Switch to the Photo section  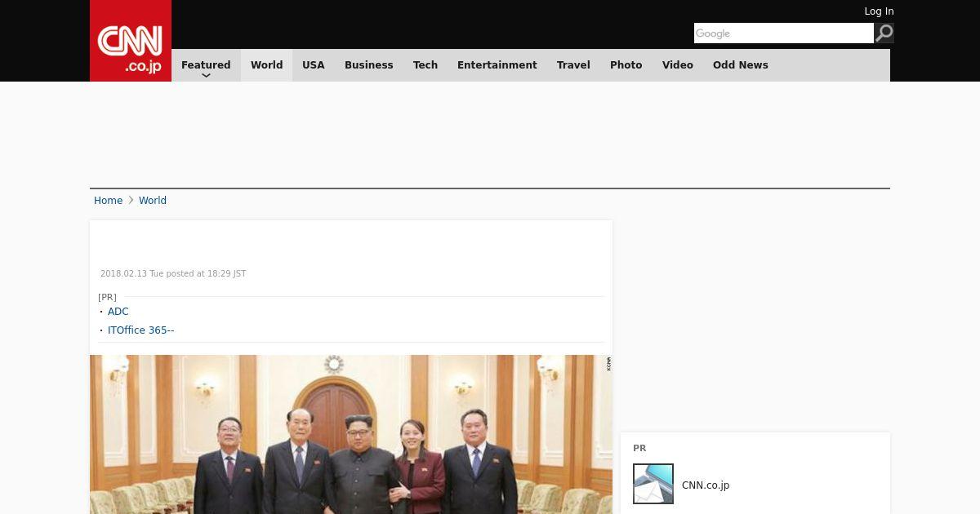(x=626, y=65)
